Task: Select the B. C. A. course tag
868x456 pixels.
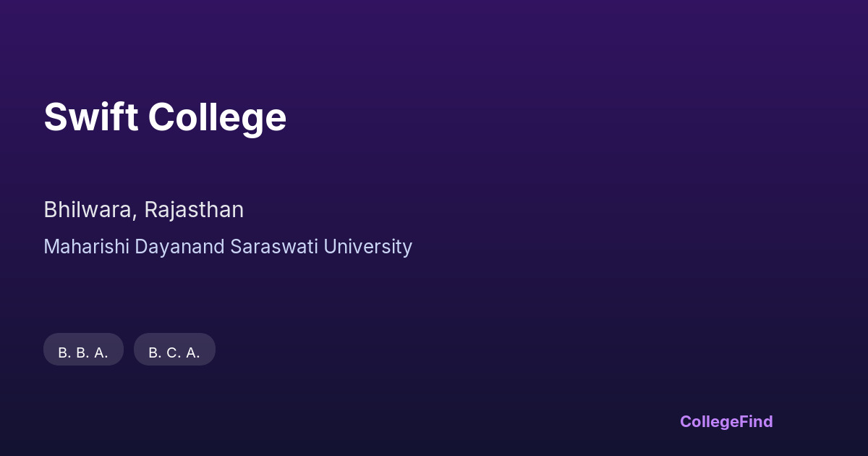Action: [x=174, y=350]
